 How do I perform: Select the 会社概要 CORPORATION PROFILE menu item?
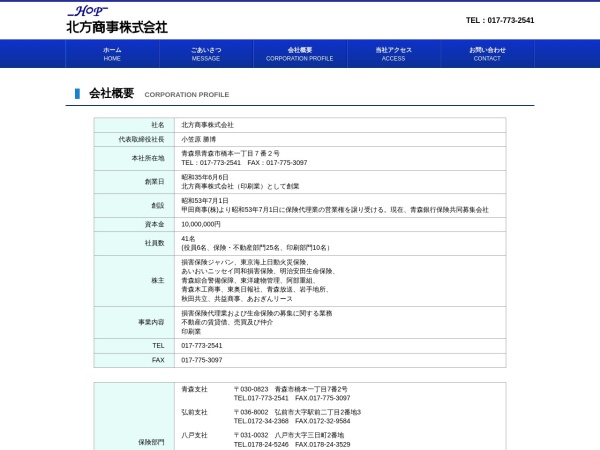click(x=300, y=54)
